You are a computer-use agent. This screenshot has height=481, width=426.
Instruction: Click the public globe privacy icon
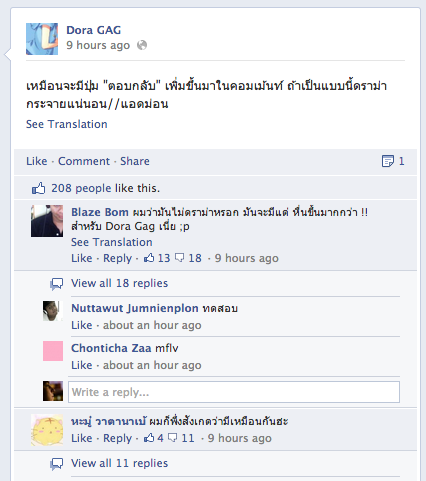pyautogui.click(x=142, y=45)
